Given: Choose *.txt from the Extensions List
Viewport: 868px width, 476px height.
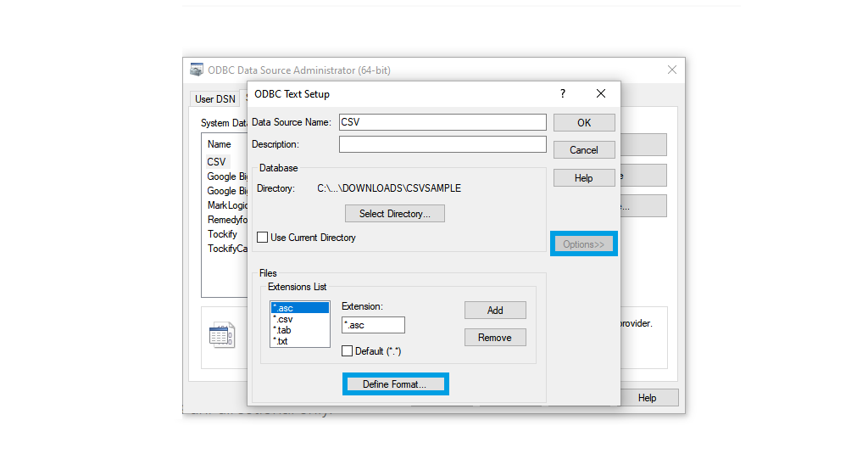Looking at the screenshot, I should coord(281,341).
